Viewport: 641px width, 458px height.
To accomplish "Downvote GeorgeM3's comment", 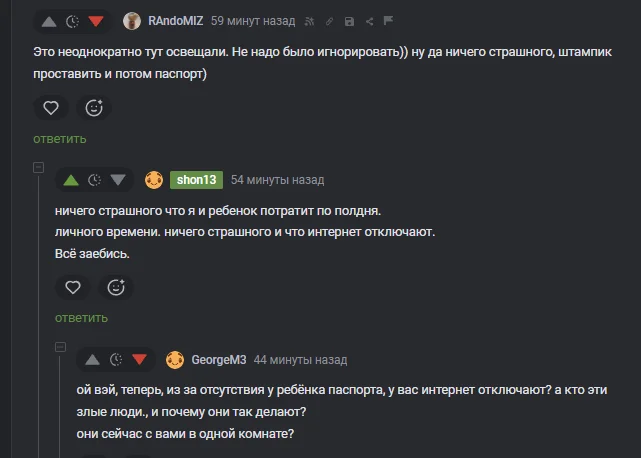I will point(140,359).
